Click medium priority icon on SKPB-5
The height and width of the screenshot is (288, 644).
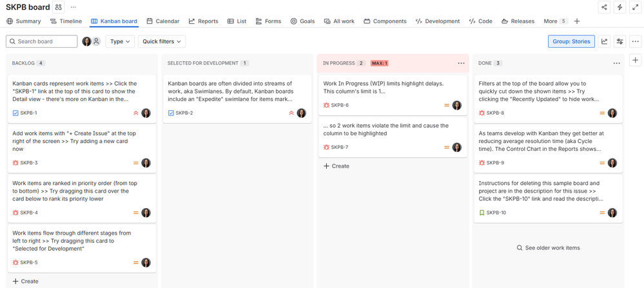pyautogui.click(x=136, y=263)
